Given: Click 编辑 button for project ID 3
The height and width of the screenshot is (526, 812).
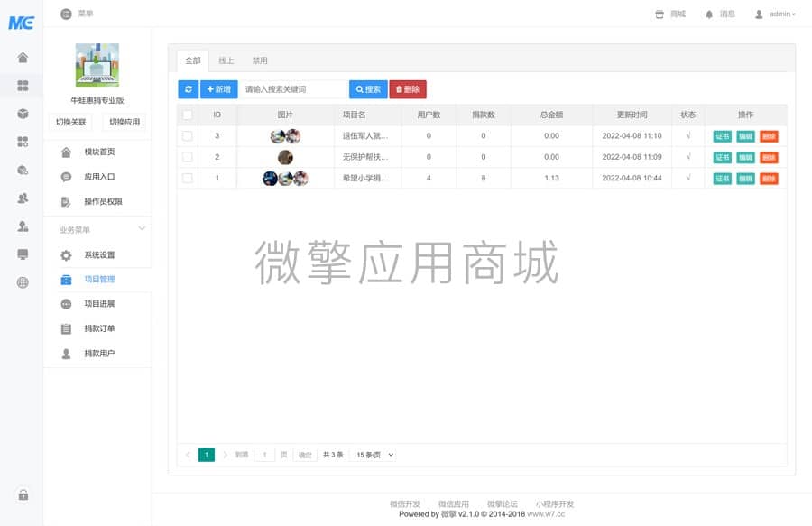Looking at the screenshot, I should point(746,136).
